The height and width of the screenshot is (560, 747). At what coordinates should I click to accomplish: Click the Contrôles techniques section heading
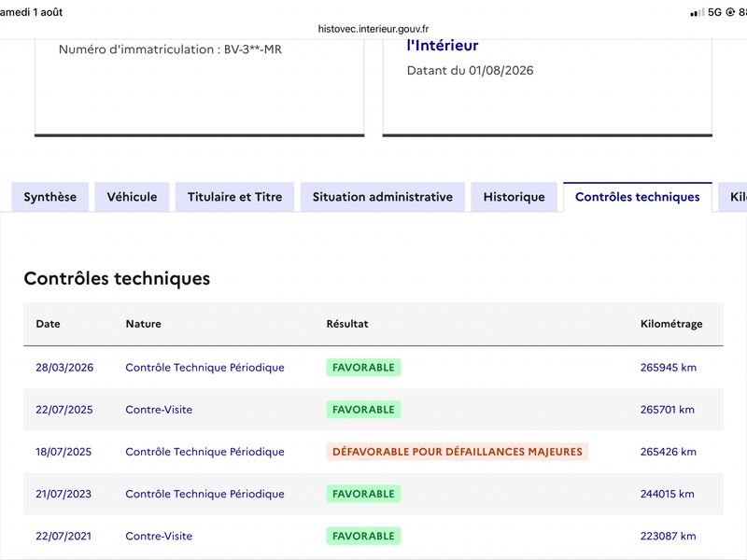(117, 278)
